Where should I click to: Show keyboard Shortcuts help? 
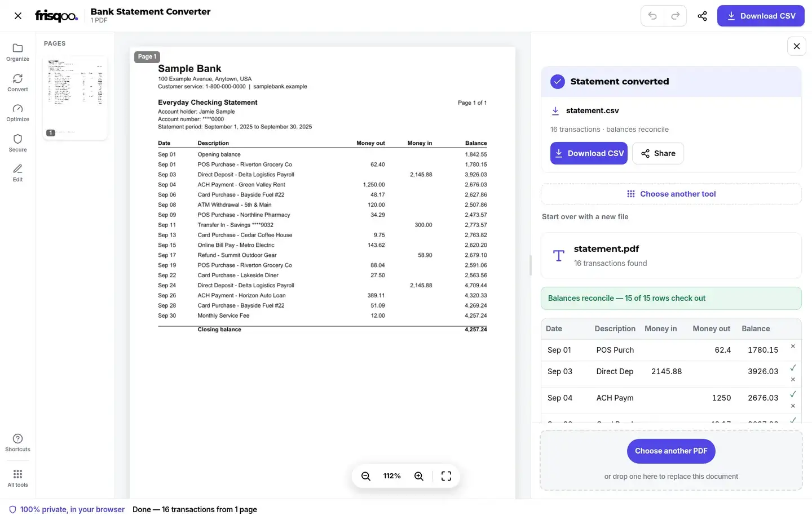click(x=17, y=443)
